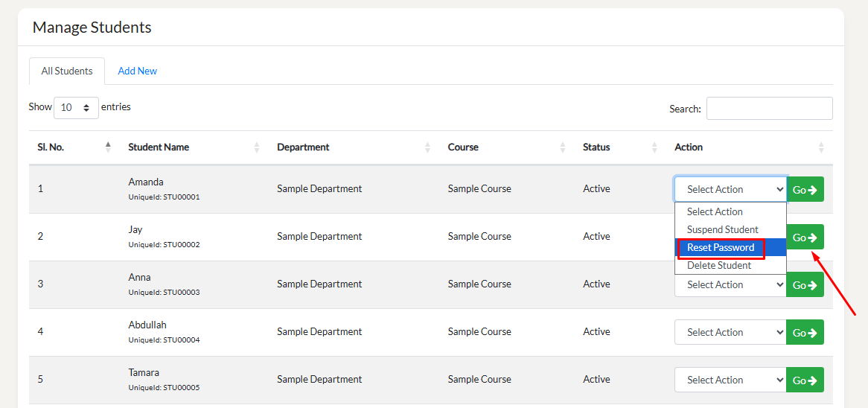Viewport: 868px width, 408px height.
Task: Sort by Status column sort icon
Action: 654,147
